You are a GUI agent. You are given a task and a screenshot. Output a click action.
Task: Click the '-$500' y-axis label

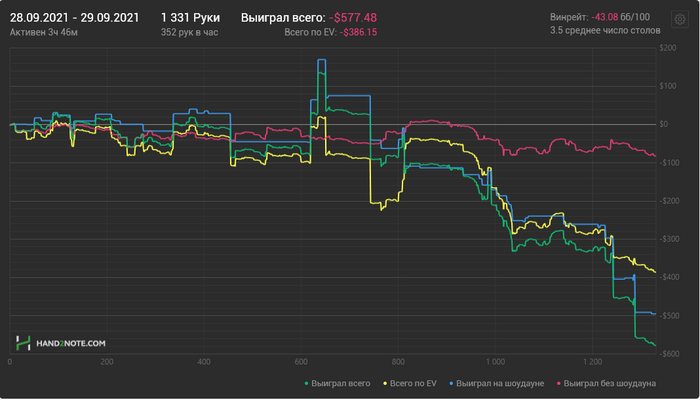[668, 316]
